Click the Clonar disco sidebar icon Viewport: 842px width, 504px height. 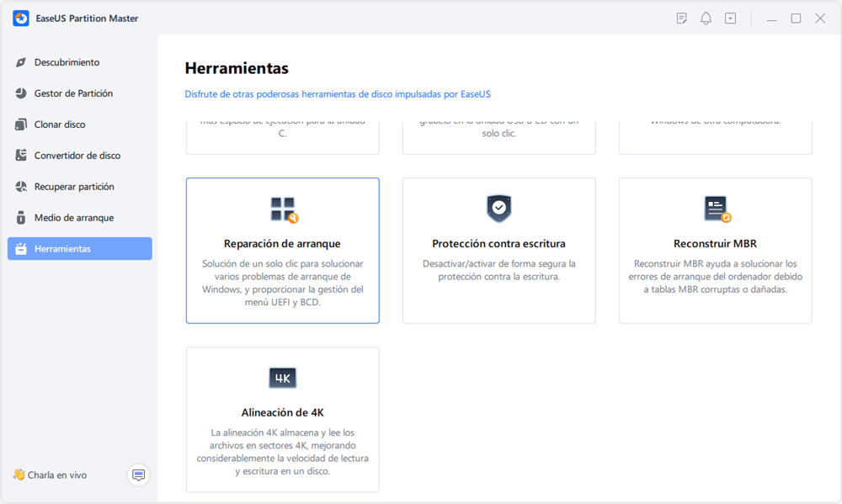coord(21,125)
